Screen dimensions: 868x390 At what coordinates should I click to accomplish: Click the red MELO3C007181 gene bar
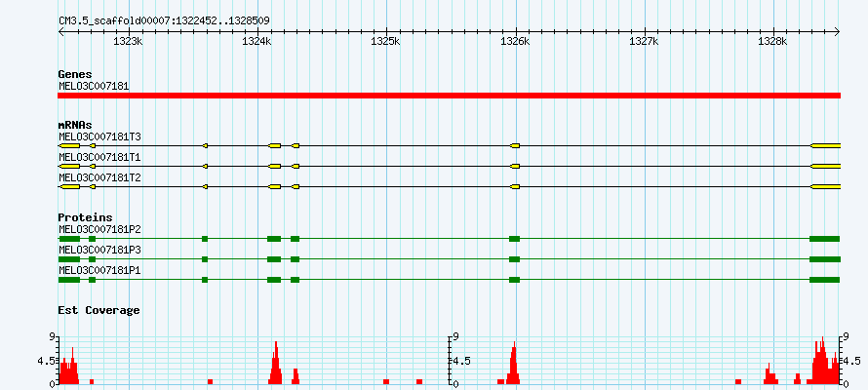449,96
